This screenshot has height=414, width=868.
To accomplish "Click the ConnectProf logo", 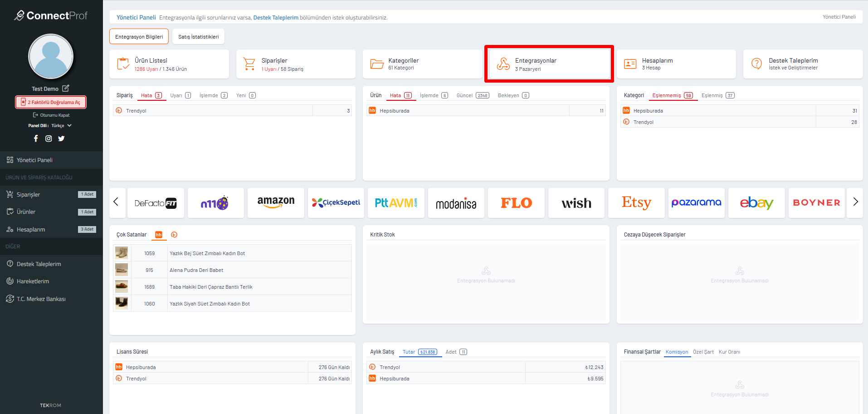I will tap(51, 15).
